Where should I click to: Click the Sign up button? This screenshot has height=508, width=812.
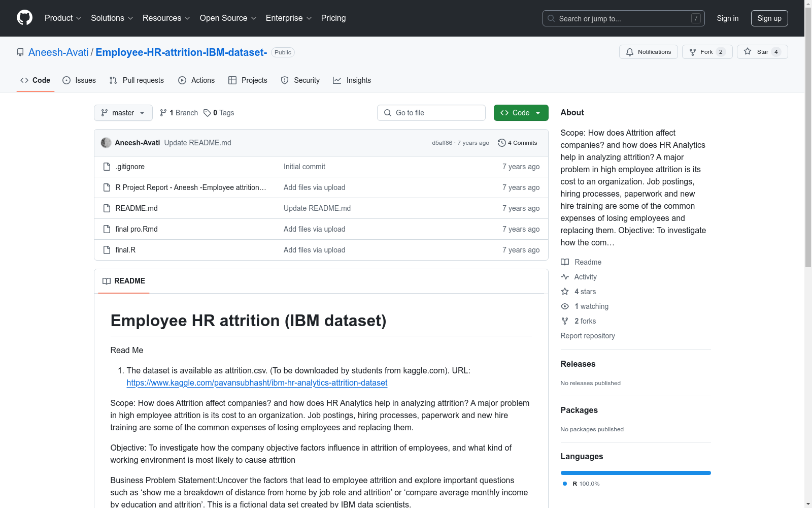tap(769, 18)
